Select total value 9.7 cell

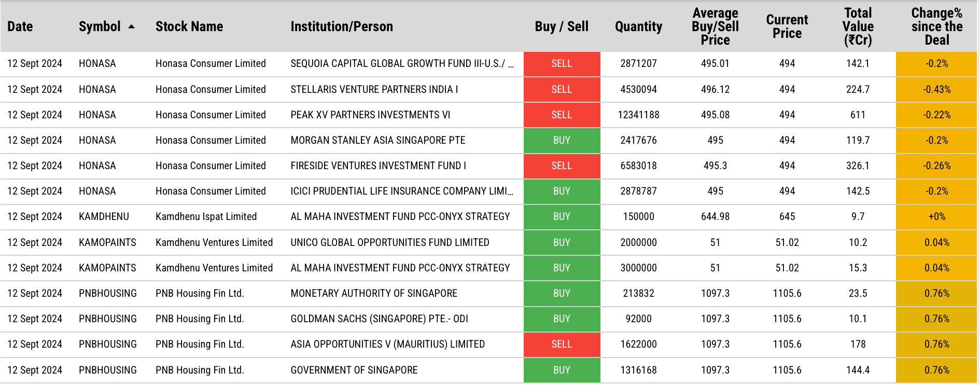tap(858, 216)
